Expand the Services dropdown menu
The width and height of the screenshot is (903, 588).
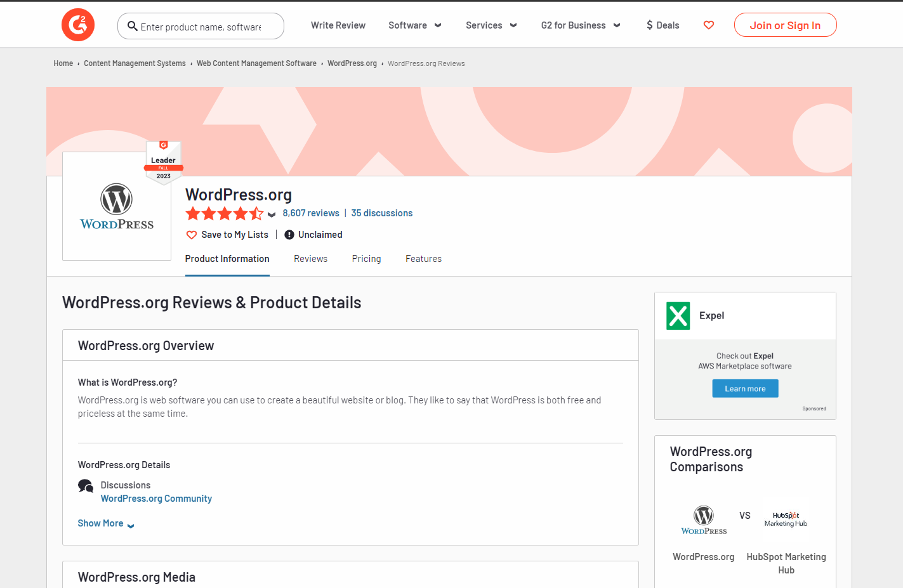tap(491, 25)
